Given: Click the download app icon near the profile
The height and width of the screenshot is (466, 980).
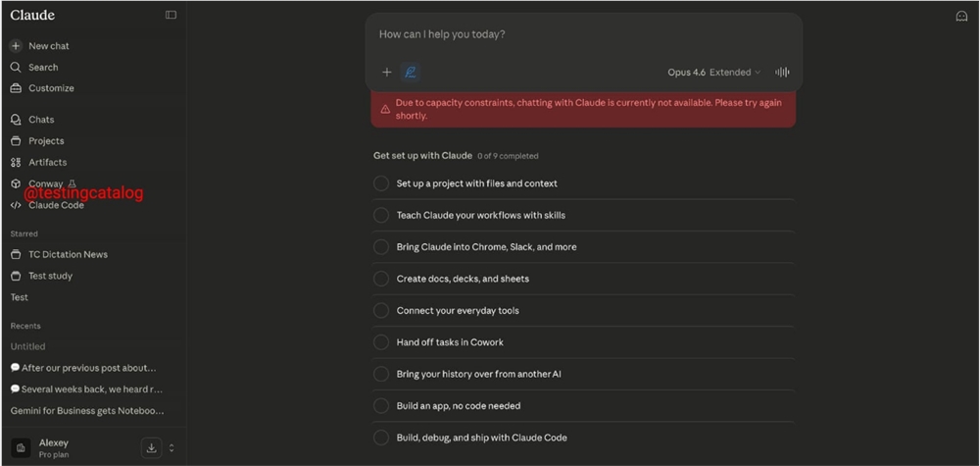Looking at the screenshot, I should click(151, 447).
